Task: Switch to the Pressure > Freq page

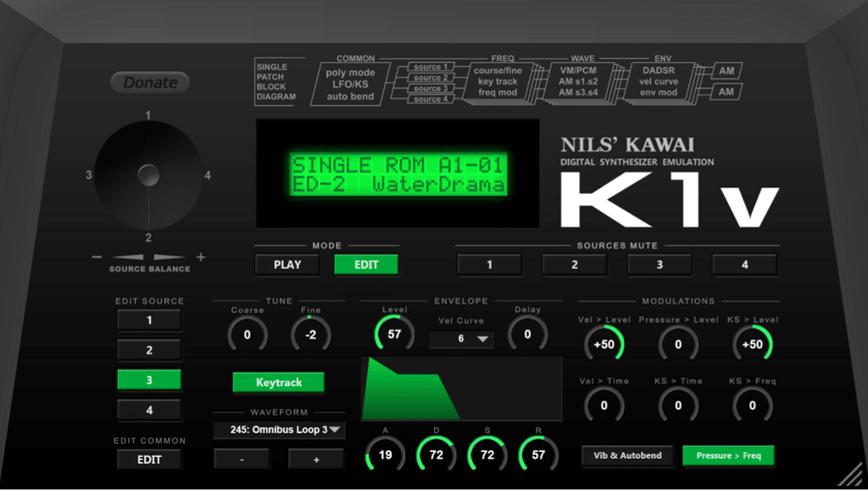Action: click(x=728, y=455)
